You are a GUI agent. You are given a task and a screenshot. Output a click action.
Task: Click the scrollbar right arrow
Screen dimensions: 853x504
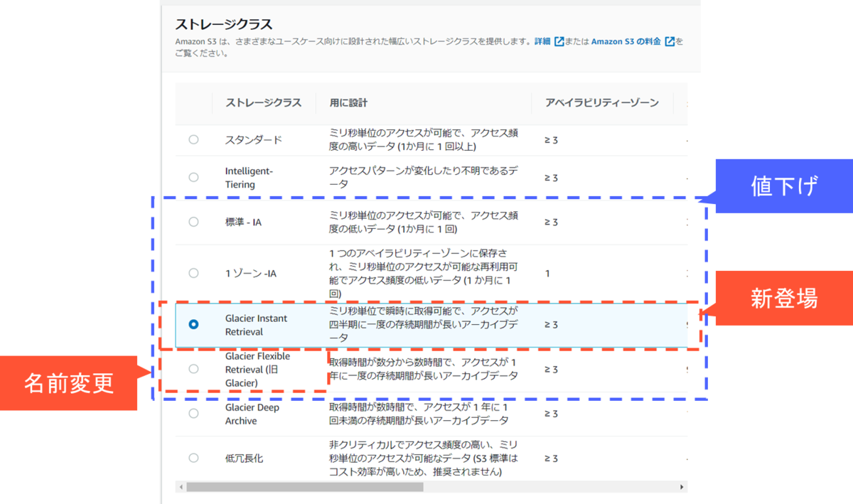pyautogui.click(x=682, y=487)
